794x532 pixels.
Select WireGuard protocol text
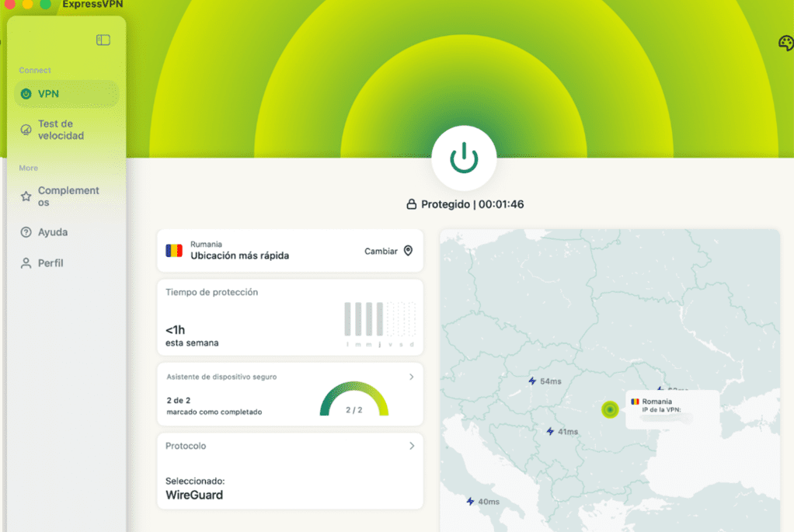pyautogui.click(x=193, y=495)
